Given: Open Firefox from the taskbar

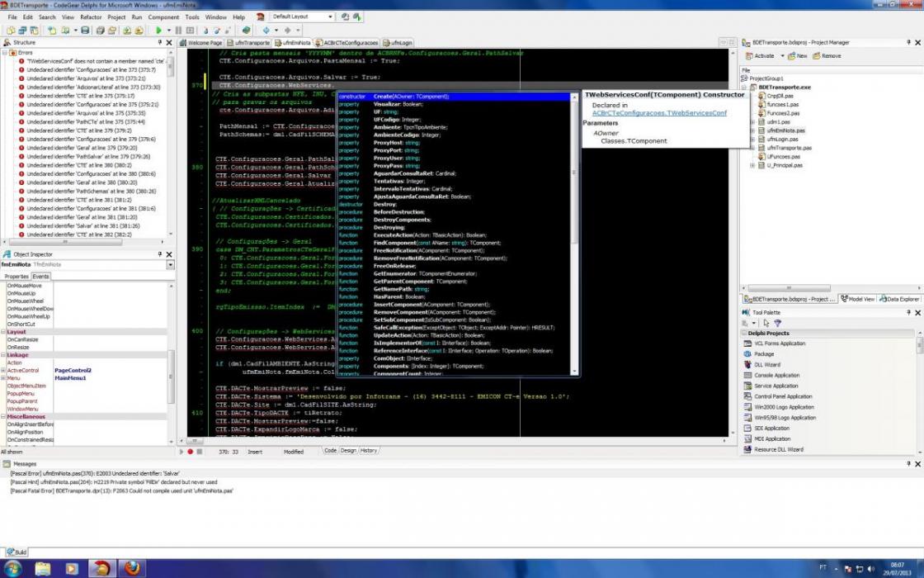Looking at the screenshot, I should 133,569.
